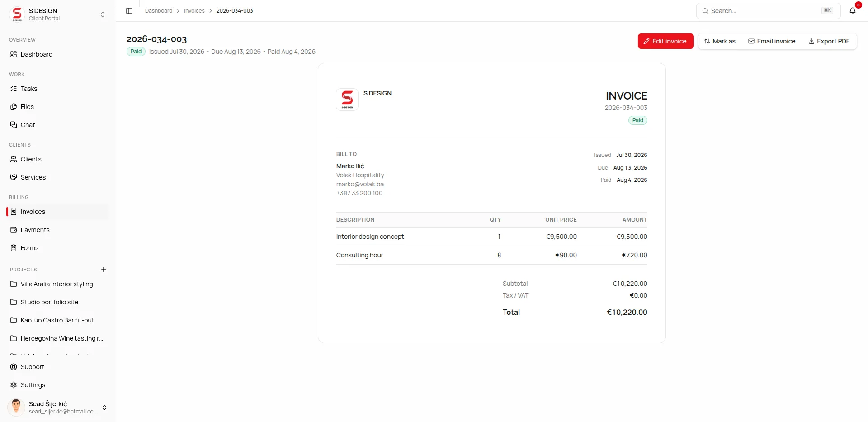Click folder icon of Villa Aralia project
This screenshot has height=422, width=868.
coord(14,284)
